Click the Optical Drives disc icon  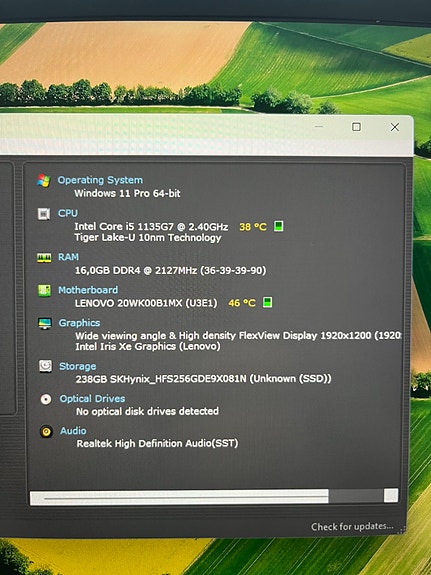tap(46, 399)
